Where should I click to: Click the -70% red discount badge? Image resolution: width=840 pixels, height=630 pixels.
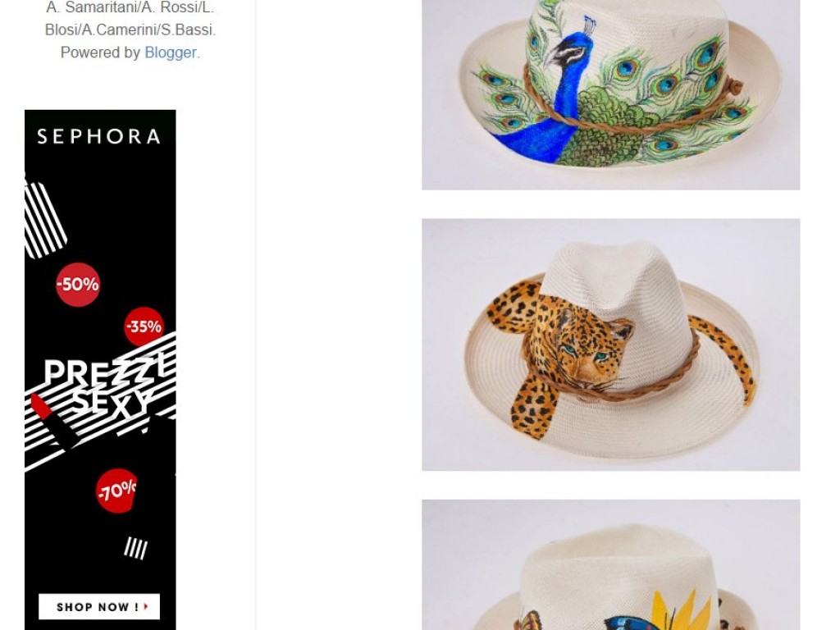tap(116, 491)
